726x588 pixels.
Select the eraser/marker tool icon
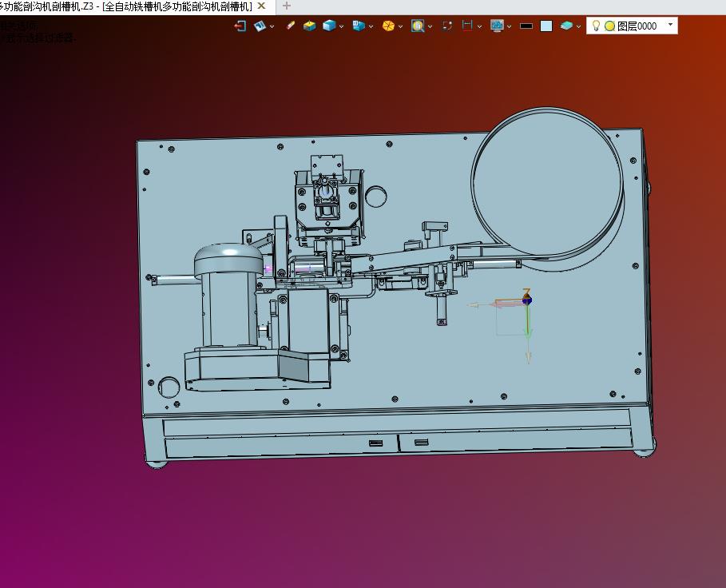pyautogui.click(x=290, y=26)
